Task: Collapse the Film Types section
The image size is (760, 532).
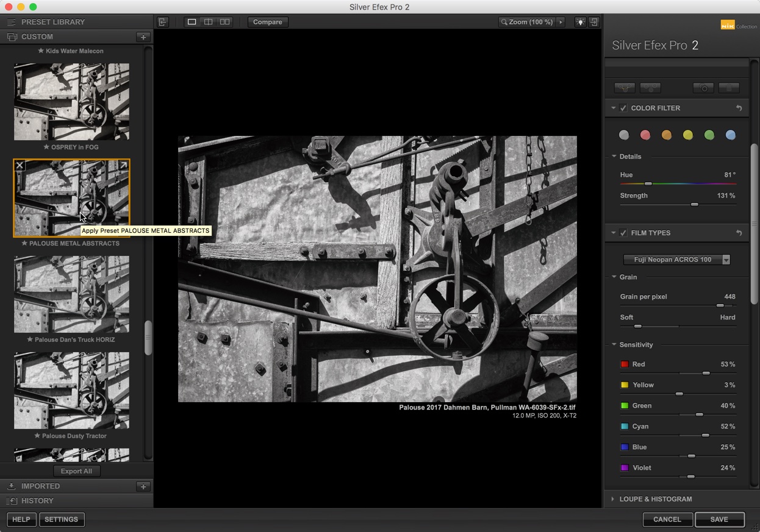Action: click(x=614, y=233)
